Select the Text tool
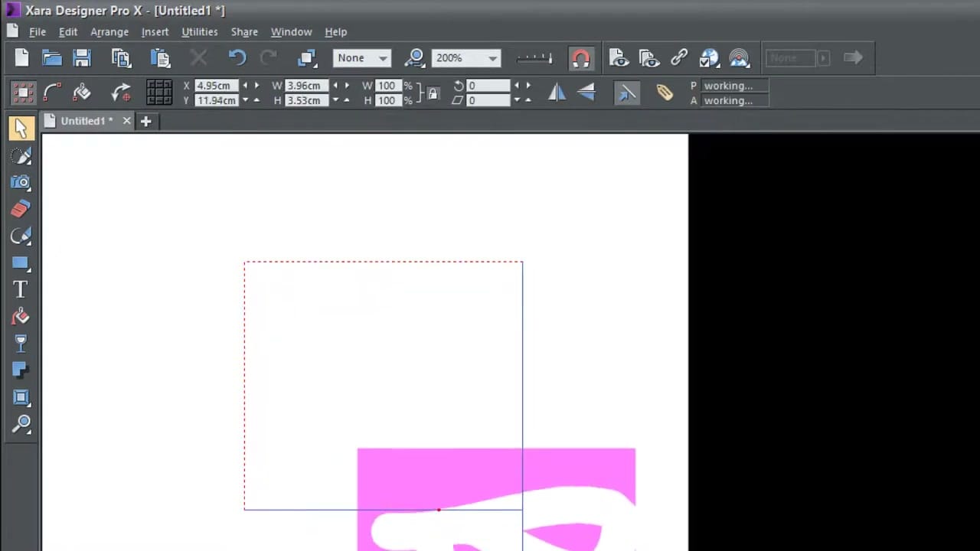The width and height of the screenshot is (980, 551). tap(21, 289)
